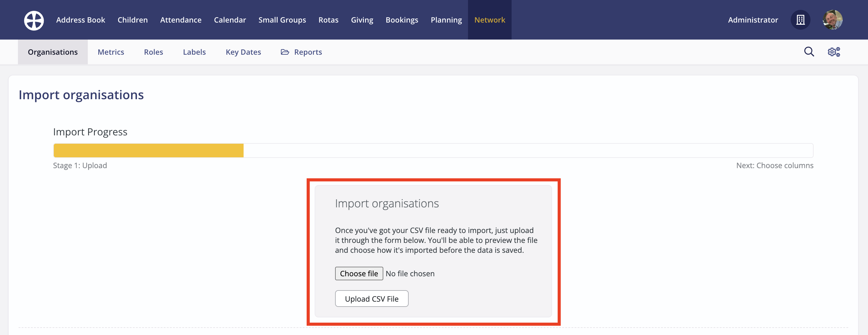This screenshot has width=868, height=335.
Task: Select the Metrics tab
Action: click(111, 52)
